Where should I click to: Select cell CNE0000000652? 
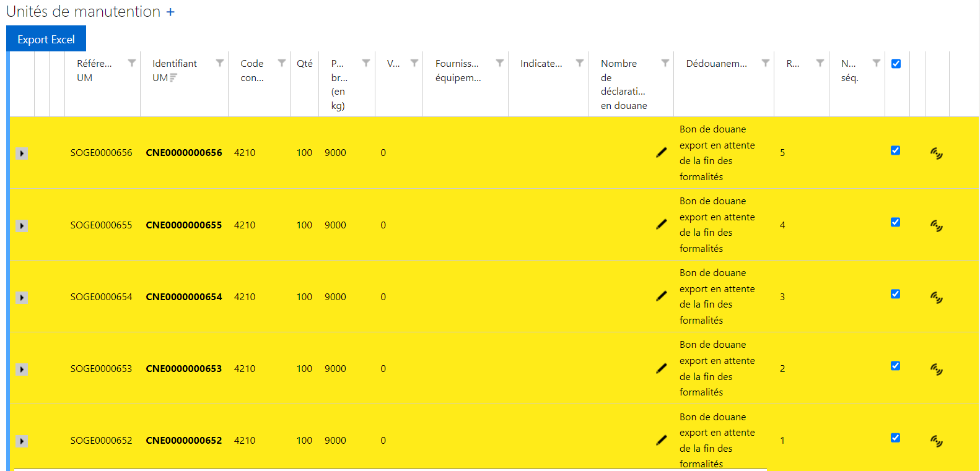tap(184, 441)
